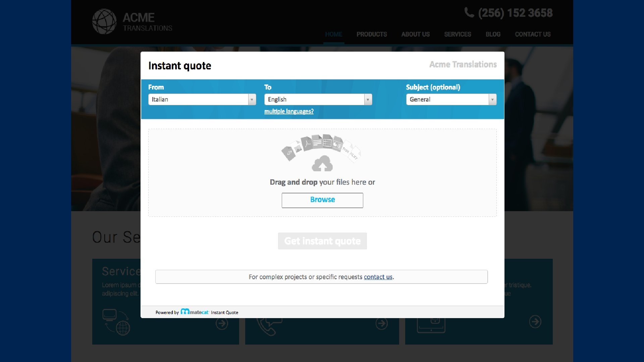Click the Matecat logo in footer

tap(195, 312)
